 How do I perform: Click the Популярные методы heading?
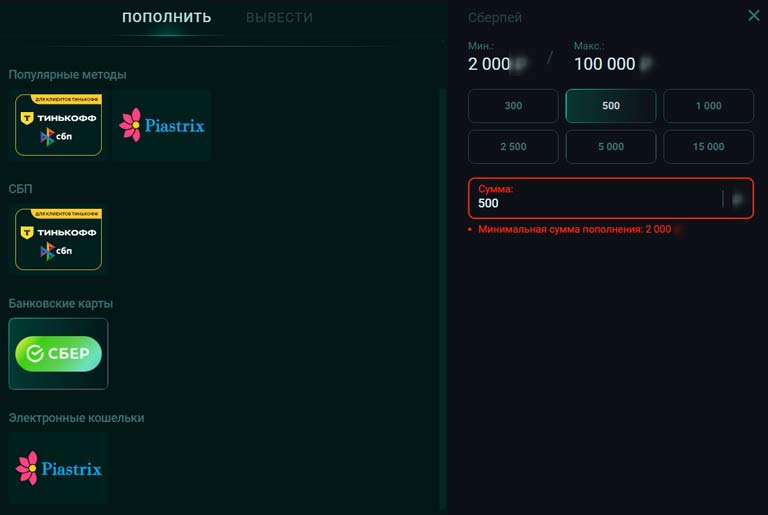[68, 74]
